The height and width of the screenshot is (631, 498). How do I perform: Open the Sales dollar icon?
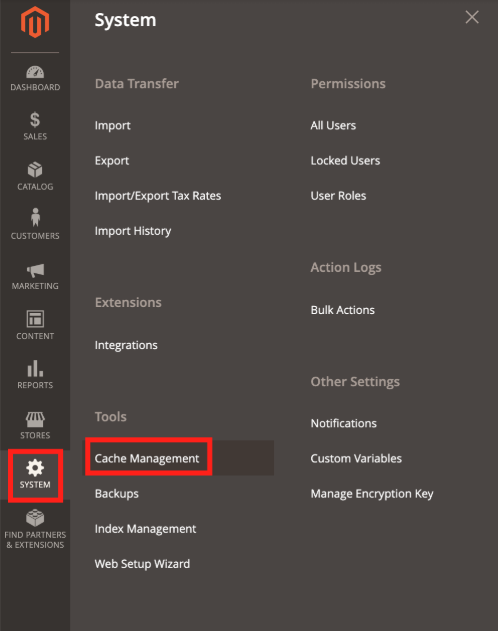tap(35, 120)
